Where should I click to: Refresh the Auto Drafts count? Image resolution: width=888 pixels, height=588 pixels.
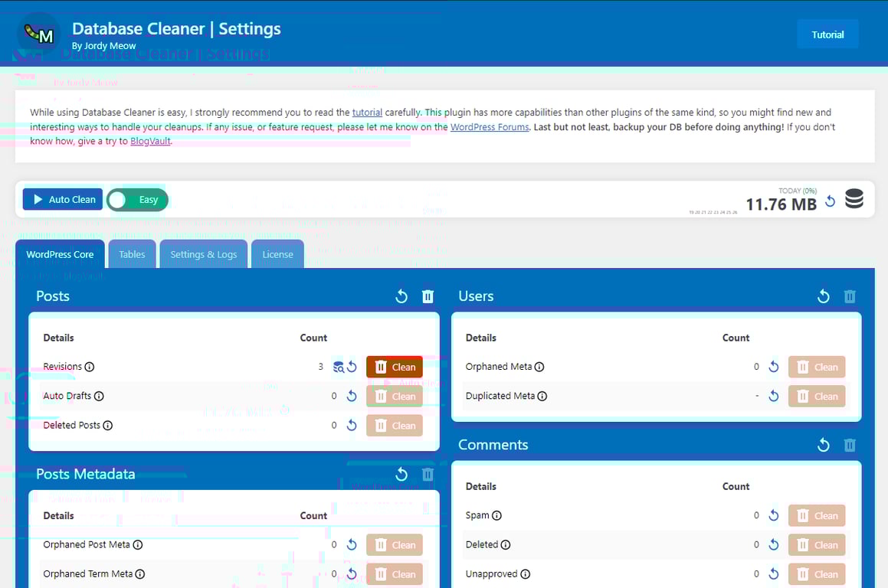point(352,396)
